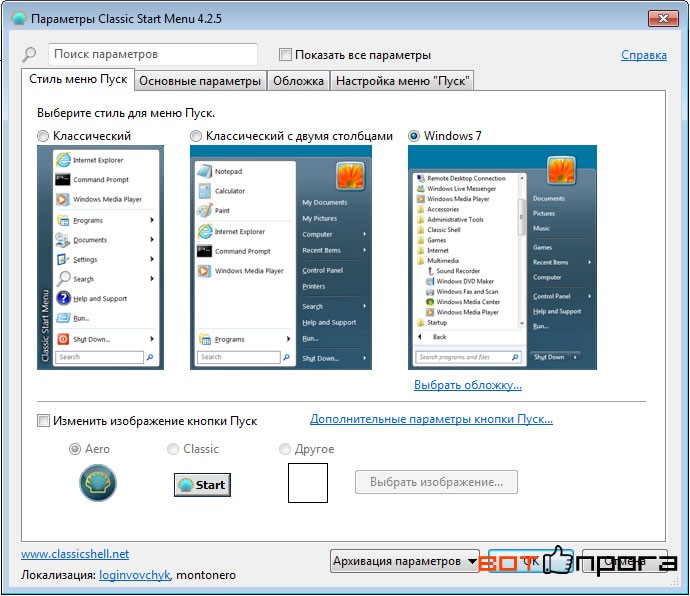Click Computer submenu arrow in two-column preview
690x596 pixels.
click(364, 234)
